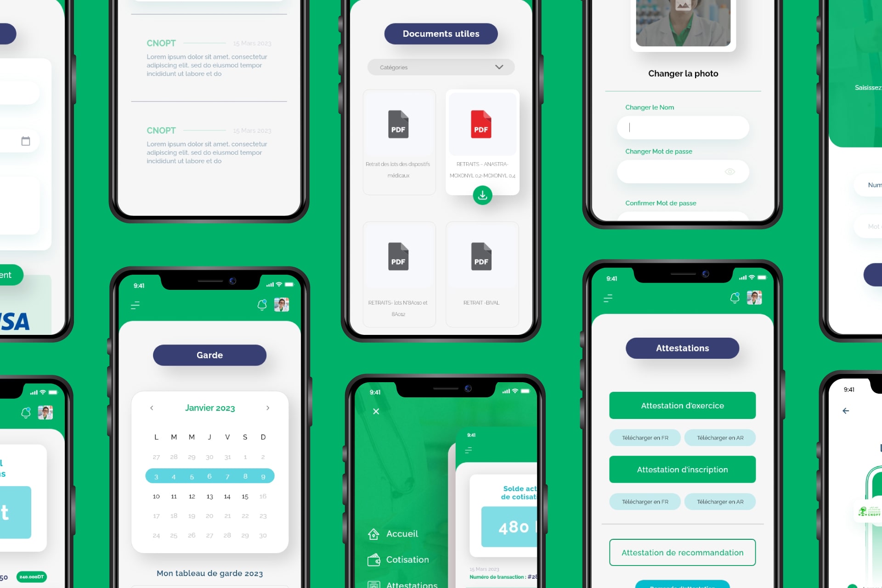Click the download icon on RETRAITS PDF
Image resolution: width=882 pixels, height=588 pixels.
pos(482,195)
